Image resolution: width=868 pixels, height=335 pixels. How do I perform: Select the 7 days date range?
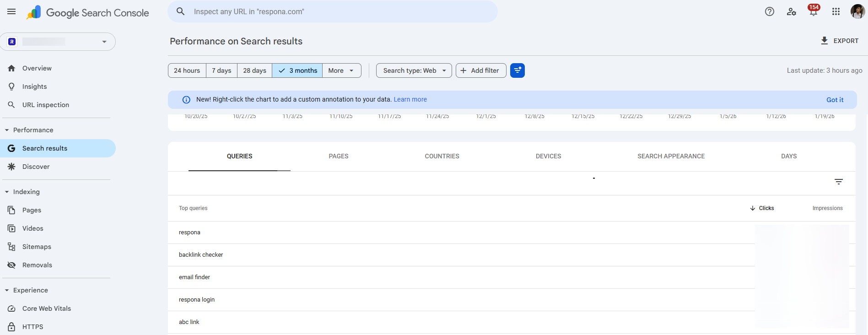[x=221, y=70]
